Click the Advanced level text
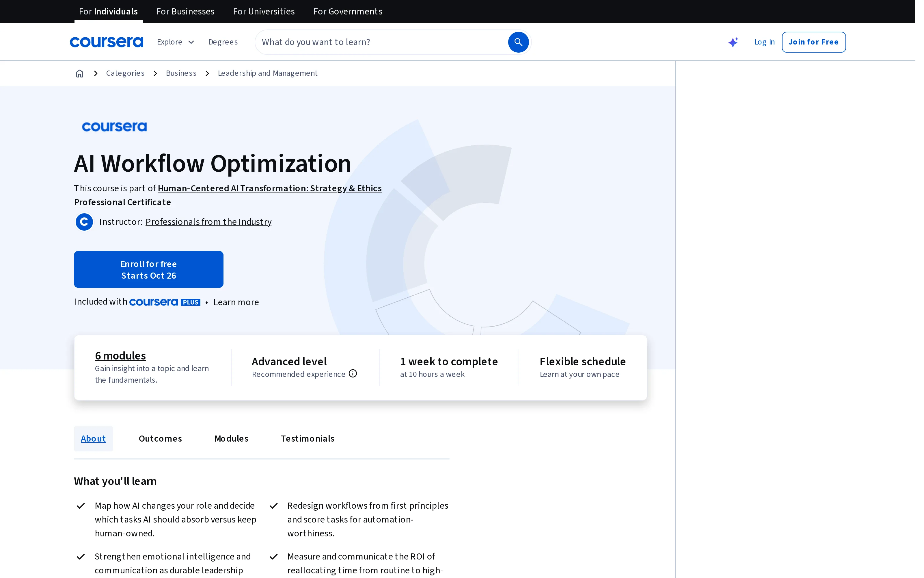The height and width of the screenshot is (578, 924). coord(289,362)
